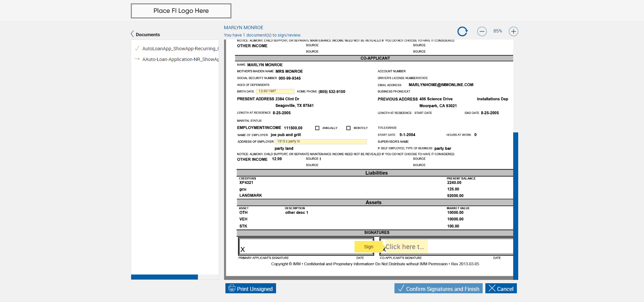Zoom out with the minus icon
This screenshot has width=644, height=302.
tap(482, 32)
